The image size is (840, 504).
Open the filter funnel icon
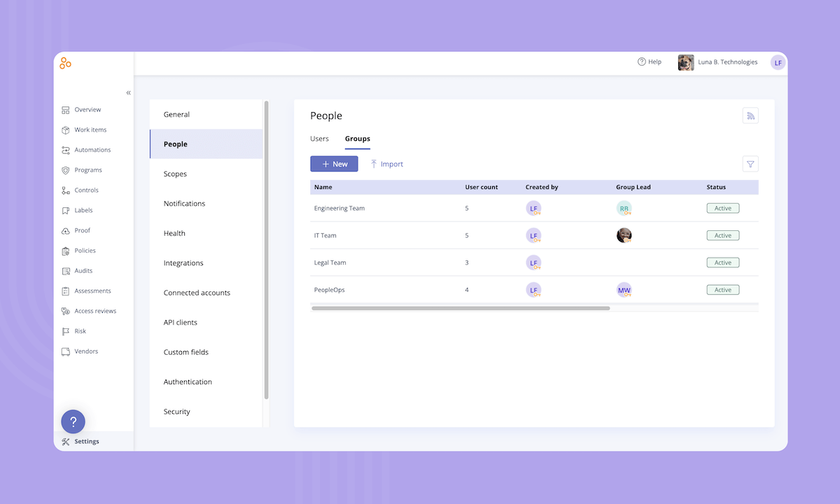point(750,164)
